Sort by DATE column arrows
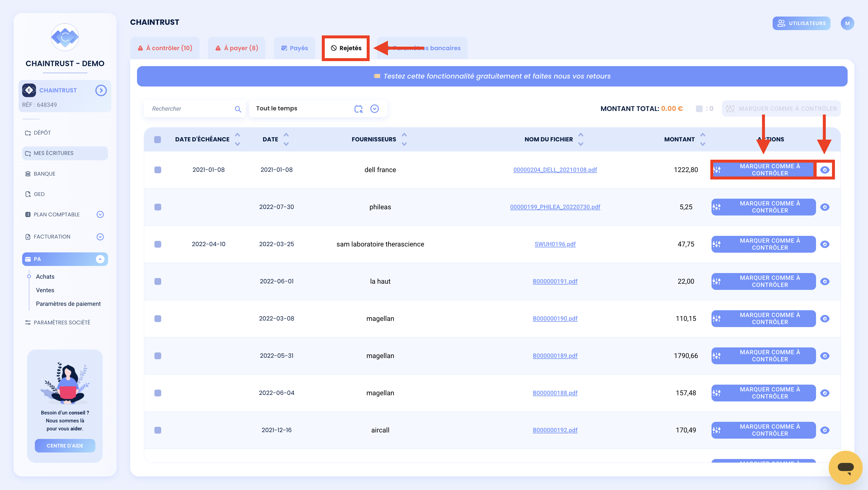The image size is (868, 490). click(x=286, y=139)
